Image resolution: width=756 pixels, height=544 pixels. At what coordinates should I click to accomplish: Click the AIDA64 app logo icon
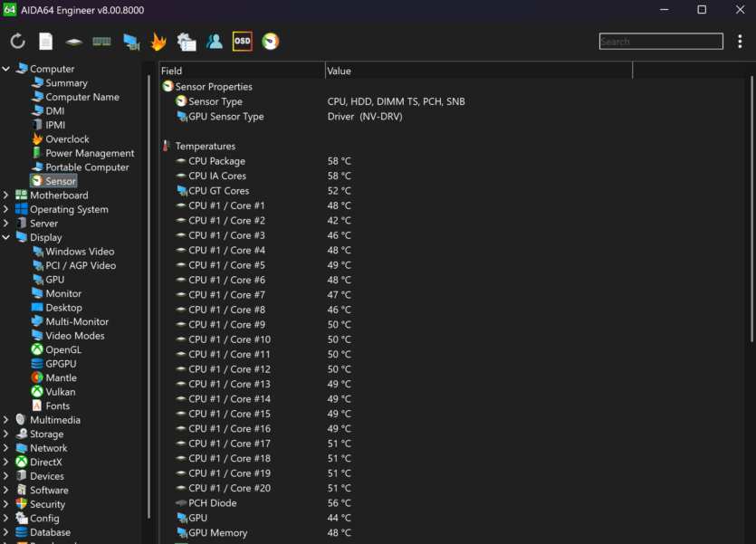pos(10,10)
